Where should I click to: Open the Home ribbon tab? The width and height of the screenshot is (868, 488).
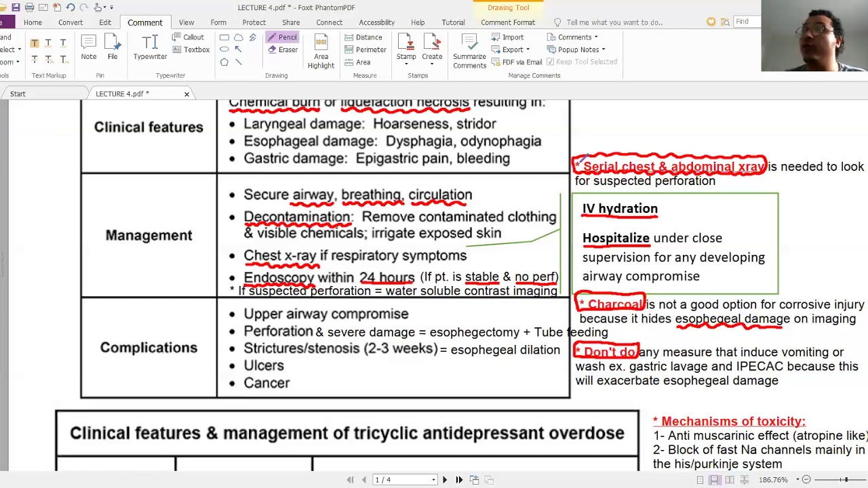[x=33, y=22]
